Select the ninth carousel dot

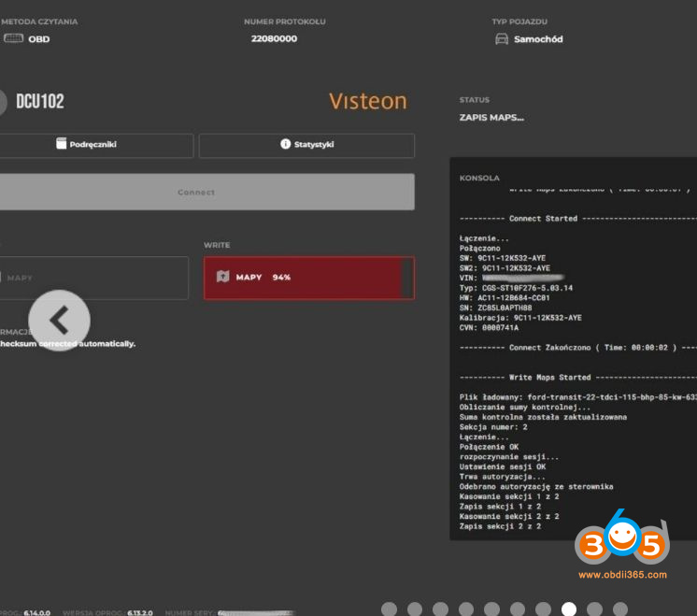[594, 609]
